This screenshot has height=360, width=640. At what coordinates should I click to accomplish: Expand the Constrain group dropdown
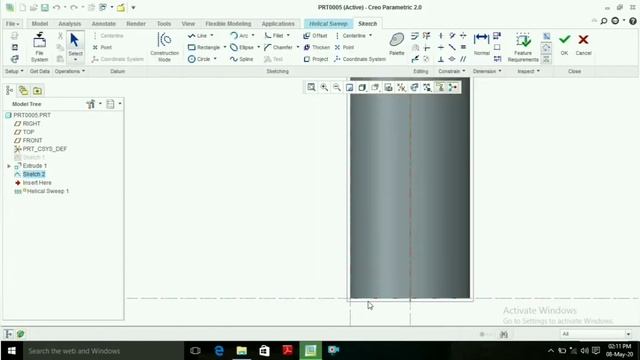point(451,71)
